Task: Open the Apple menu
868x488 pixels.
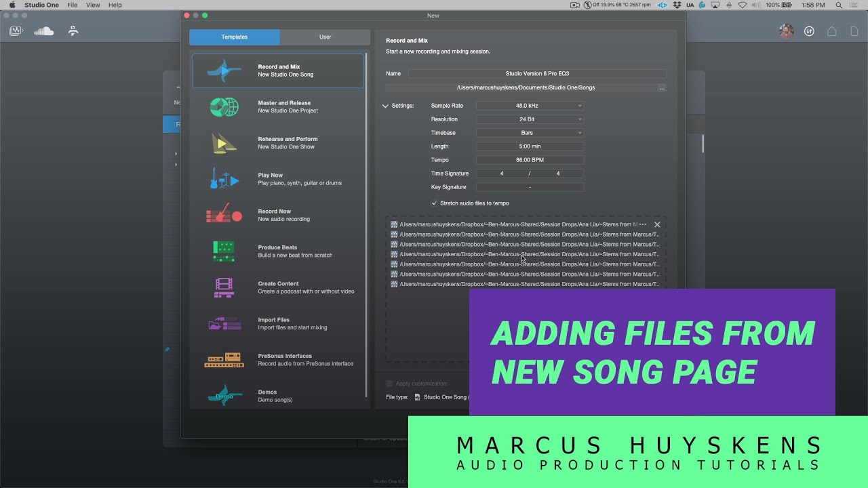Action: pyautogui.click(x=12, y=5)
